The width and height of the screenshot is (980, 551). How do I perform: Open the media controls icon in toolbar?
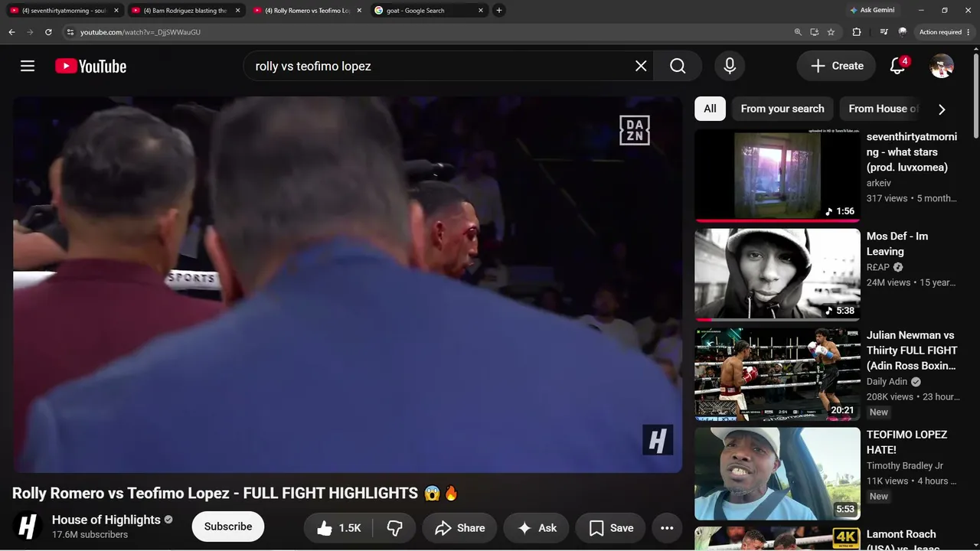pos(884,32)
